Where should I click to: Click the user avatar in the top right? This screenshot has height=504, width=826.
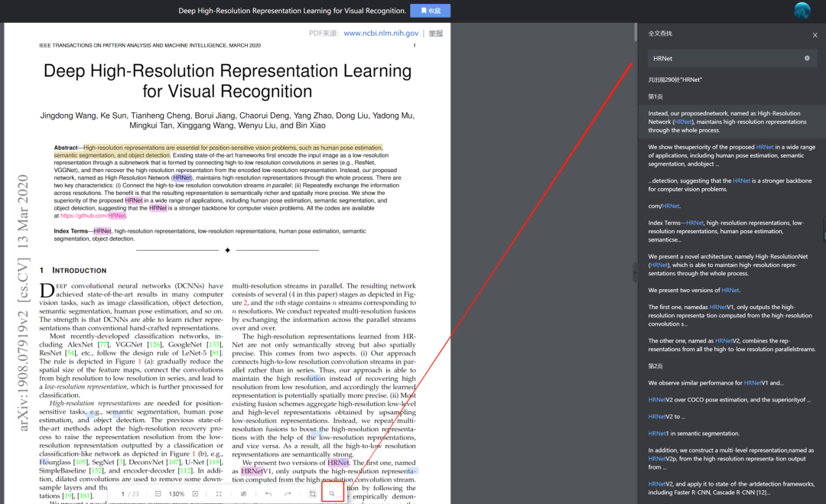(802, 11)
